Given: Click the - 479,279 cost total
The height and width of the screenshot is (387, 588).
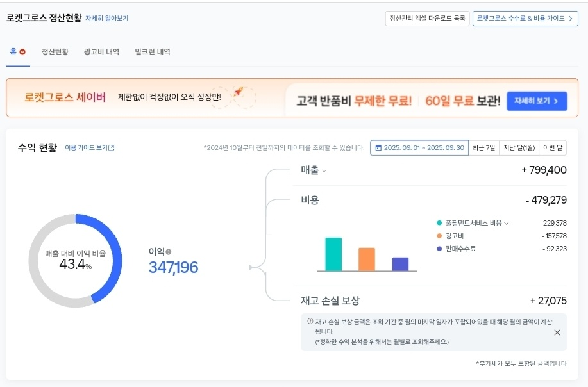Looking at the screenshot, I should click(546, 200).
